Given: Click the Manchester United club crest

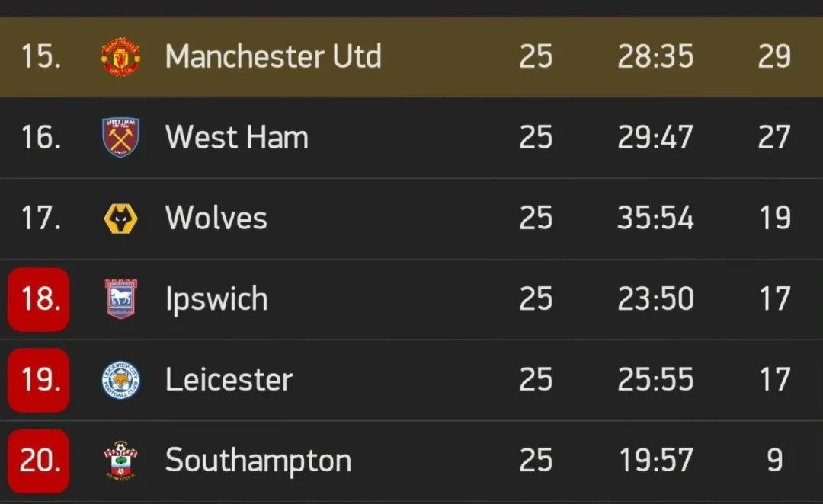Looking at the screenshot, I should click(x=120, y=56).
